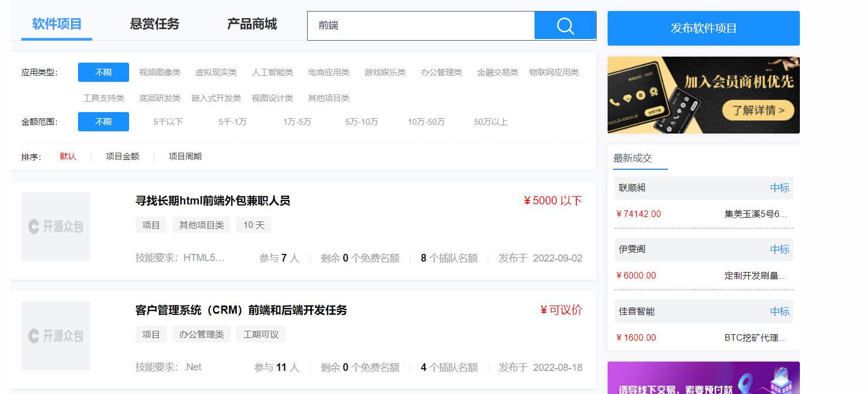Filter by 金融交易类
Image resolution: width=868 pixels, height=394 pixels.
click(498, 73)
